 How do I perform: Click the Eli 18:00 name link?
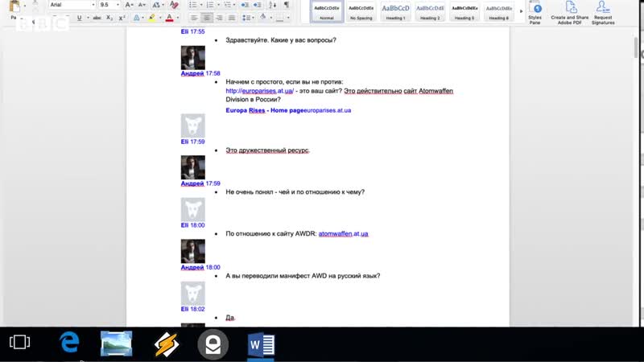pos(192,225)
